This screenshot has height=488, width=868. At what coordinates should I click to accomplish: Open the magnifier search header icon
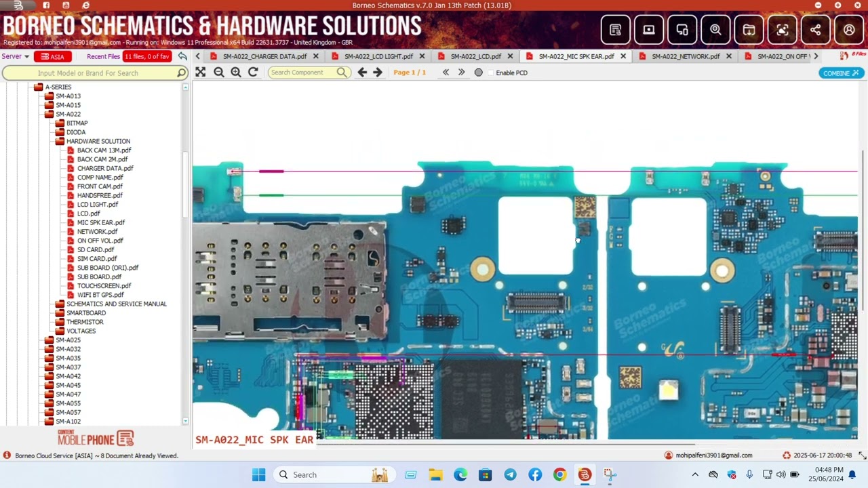coord(715,30)
